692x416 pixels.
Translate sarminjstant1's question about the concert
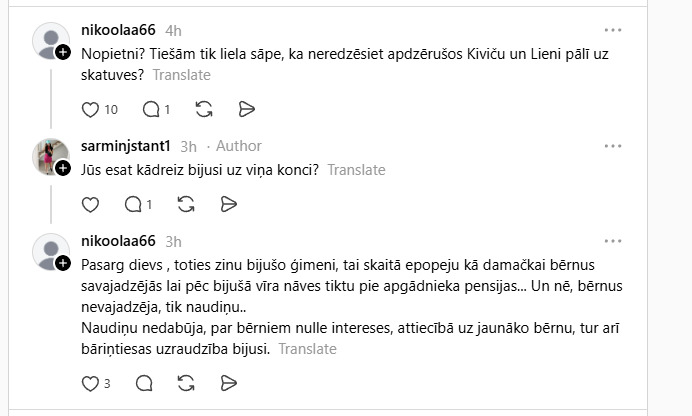coord(356,170)
